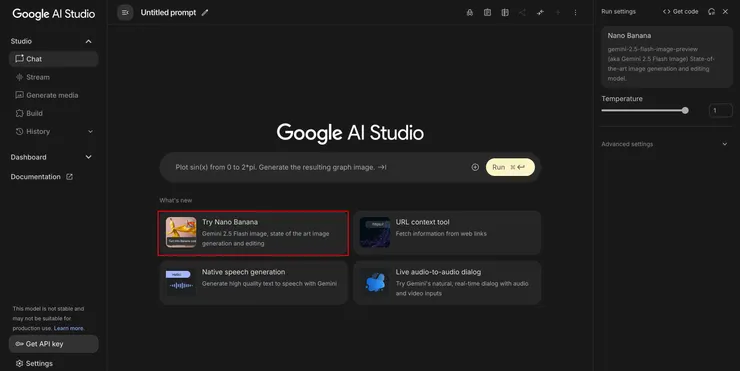The image size is (740, 371).
Task: Open the system instructions clipboard icon
Action: (x=488, y=13)
